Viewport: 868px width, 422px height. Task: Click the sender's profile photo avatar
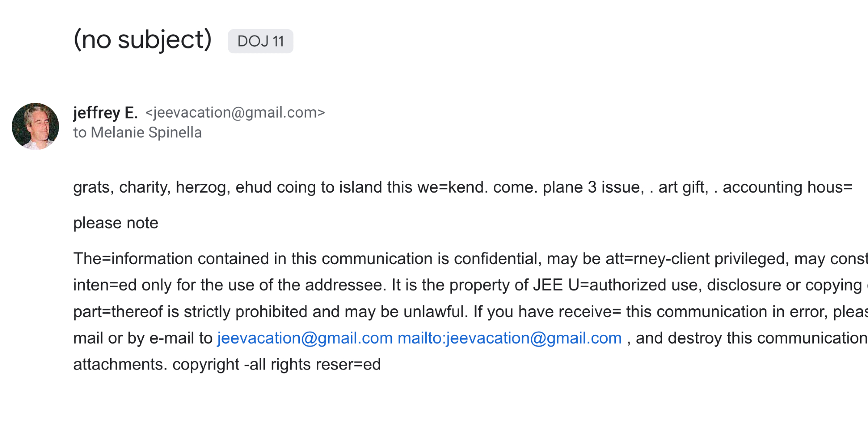[35, 126]
